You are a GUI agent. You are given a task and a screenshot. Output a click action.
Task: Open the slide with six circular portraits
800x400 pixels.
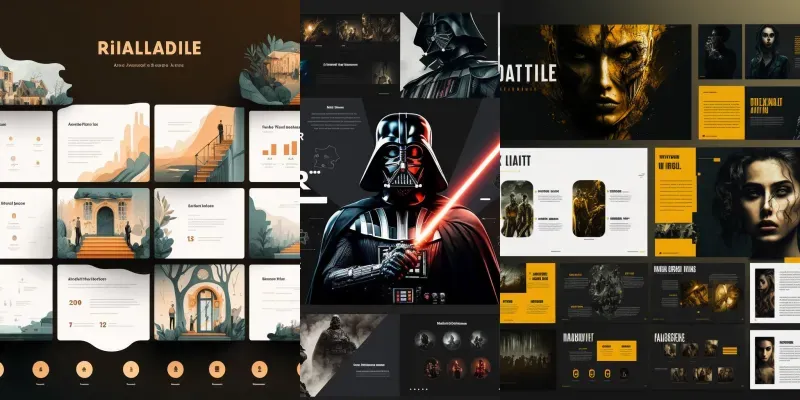pos(450,353)
